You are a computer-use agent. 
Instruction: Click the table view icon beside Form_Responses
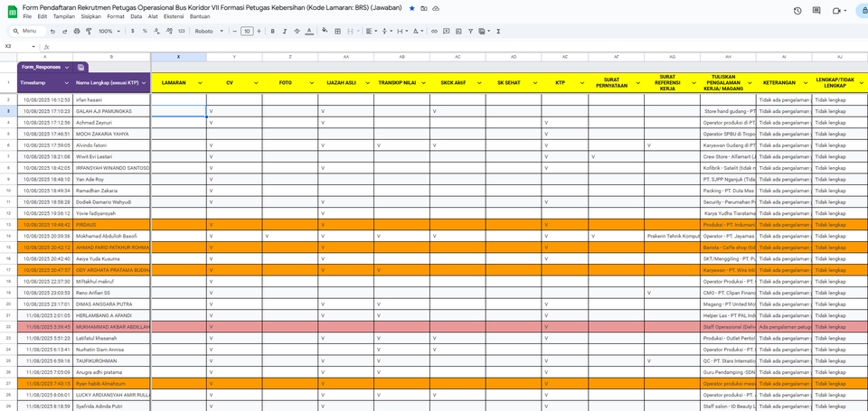80,67
